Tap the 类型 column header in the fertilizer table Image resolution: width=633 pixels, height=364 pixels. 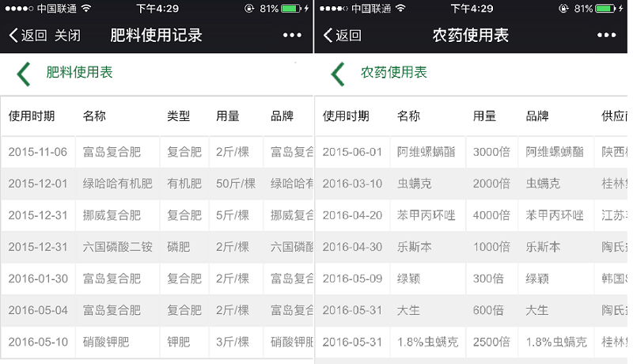point(179,116)
